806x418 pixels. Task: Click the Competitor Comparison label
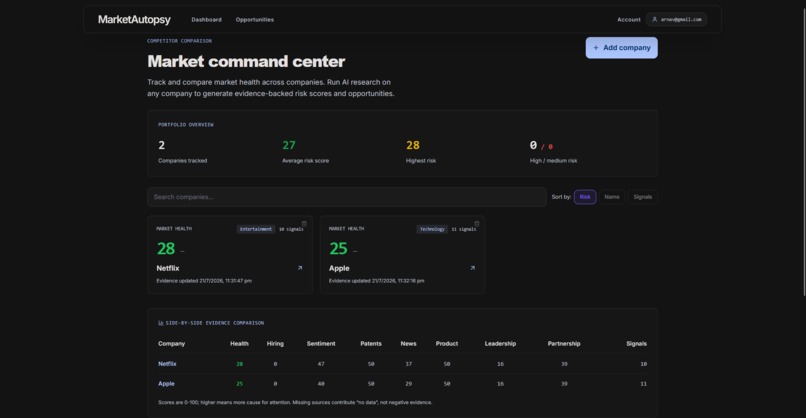[x=179, y=41]
